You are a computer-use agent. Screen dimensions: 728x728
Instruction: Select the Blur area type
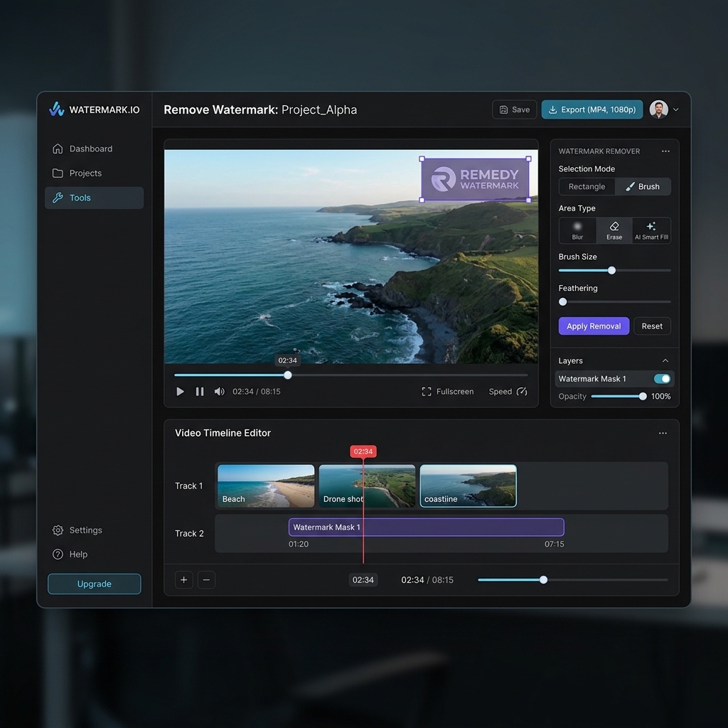pyautogui.click(x=577, y=230)
